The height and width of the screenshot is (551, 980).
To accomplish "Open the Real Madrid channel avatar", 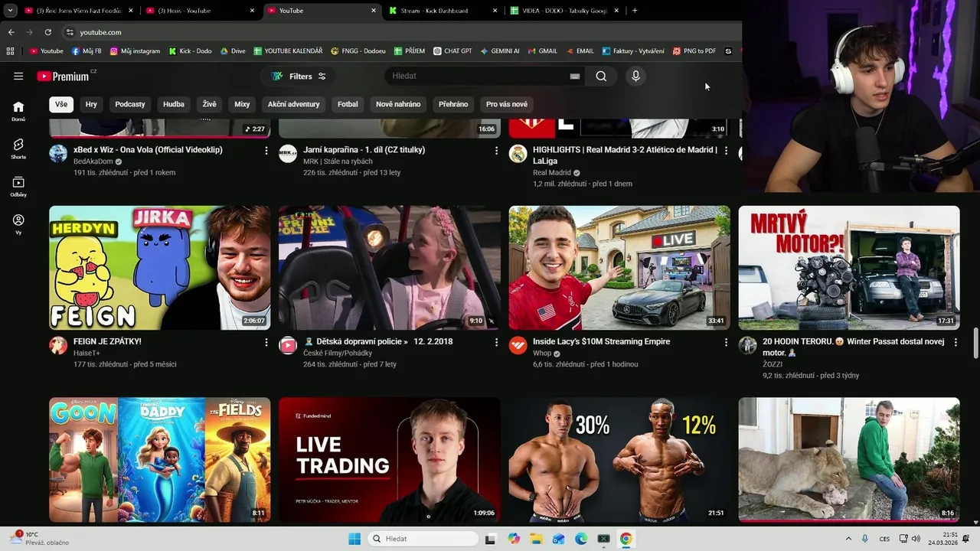I will coord(518,154).
